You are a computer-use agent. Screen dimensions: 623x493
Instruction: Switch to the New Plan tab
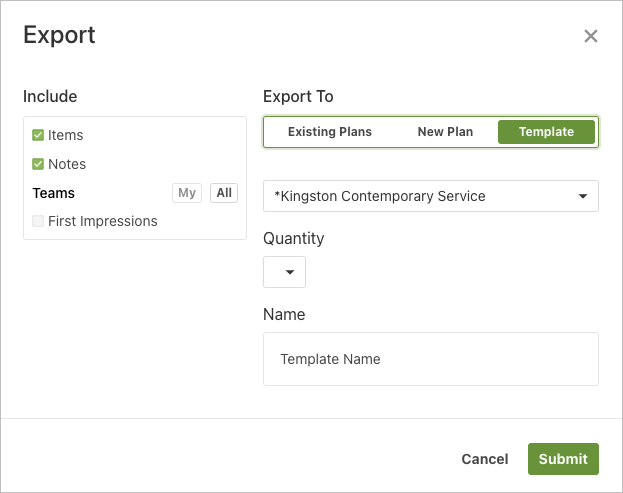[445, 132]
